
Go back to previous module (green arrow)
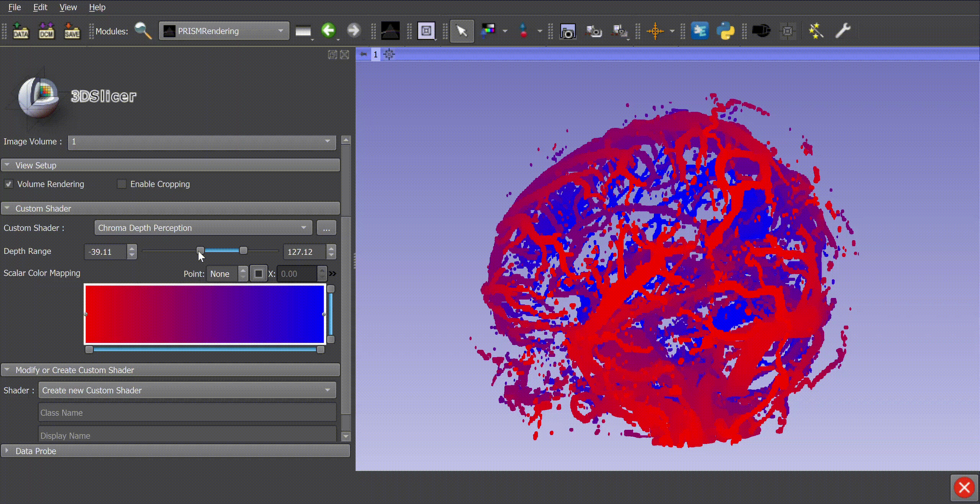pyautogui.click(x=328, y=30)
